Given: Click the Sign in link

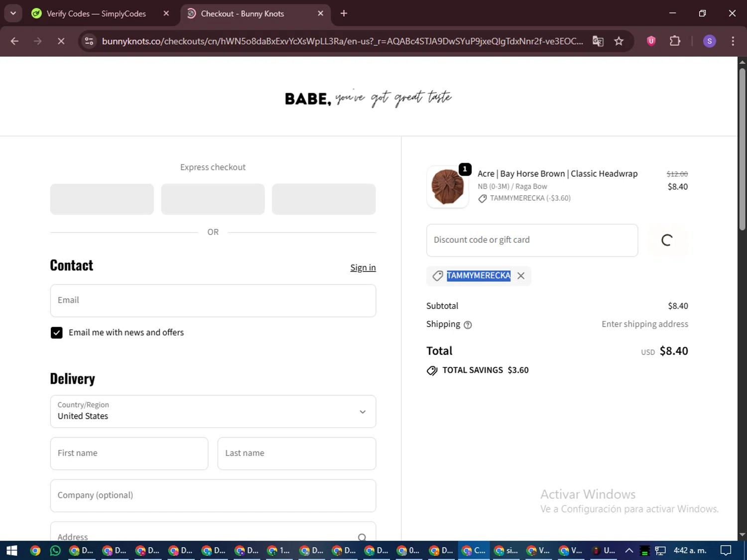Looking at the screenshot, I should [363, 268].
